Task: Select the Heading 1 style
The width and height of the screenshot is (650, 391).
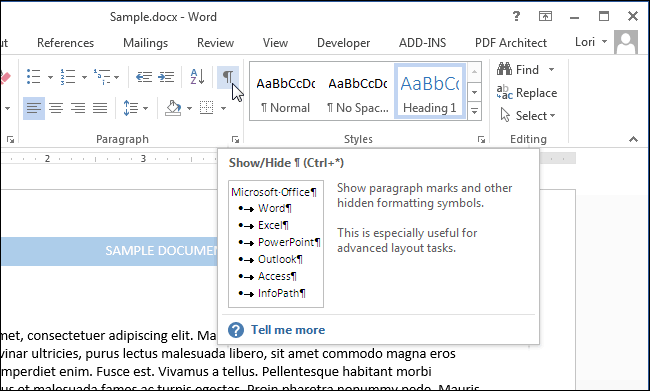Action: coord(430,92)
